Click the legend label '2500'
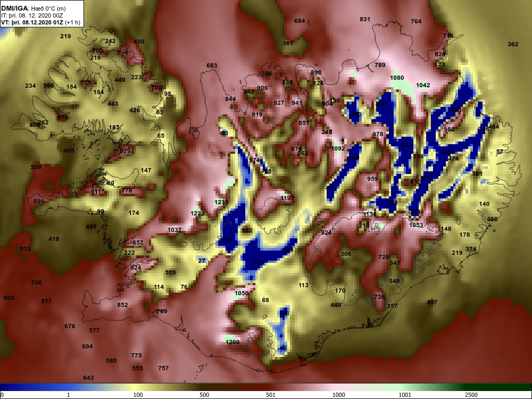Viewport: 532px width, 399px height. point(471,395)
